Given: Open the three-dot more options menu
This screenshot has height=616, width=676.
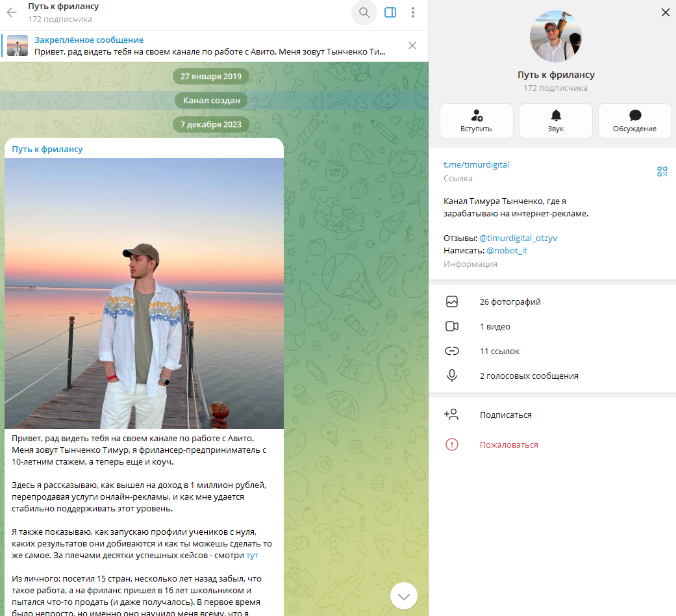Looking at the screenshot, I should click(412, 12).
